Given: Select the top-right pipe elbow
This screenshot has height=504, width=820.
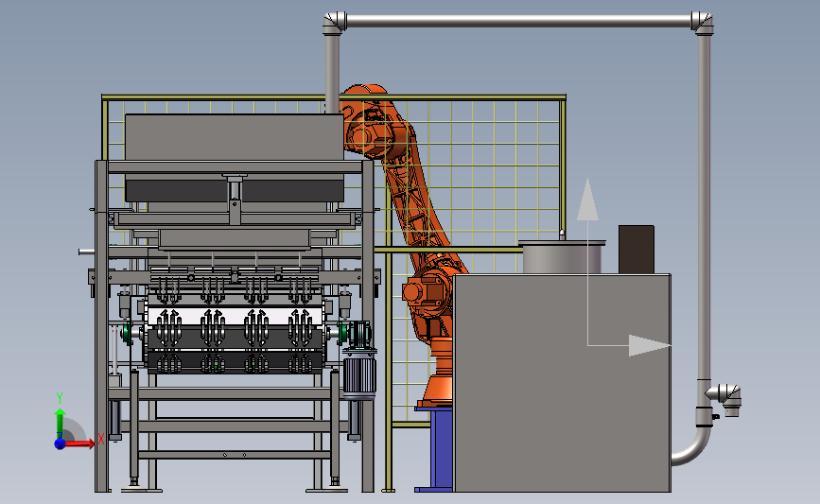Looking at the screenshot, I should [703, 23].
